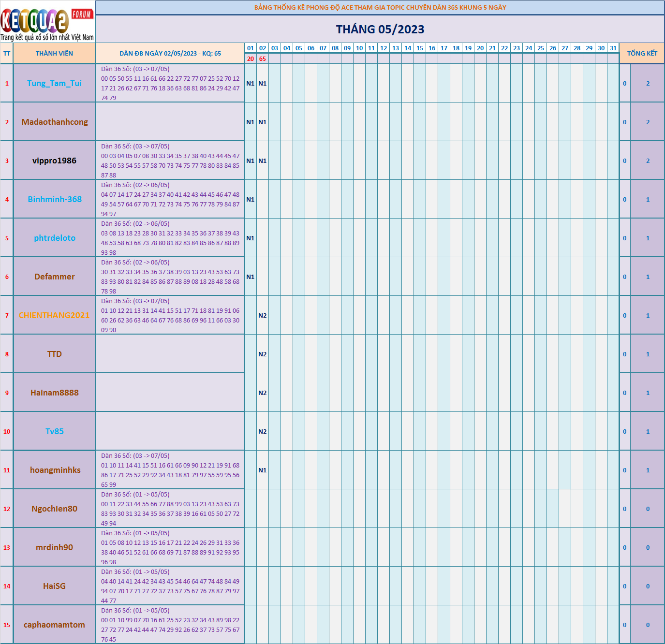Click N1 day 01 cell for Tung_Tam_Tui
The image size is (665, 644).
(251, 83)
